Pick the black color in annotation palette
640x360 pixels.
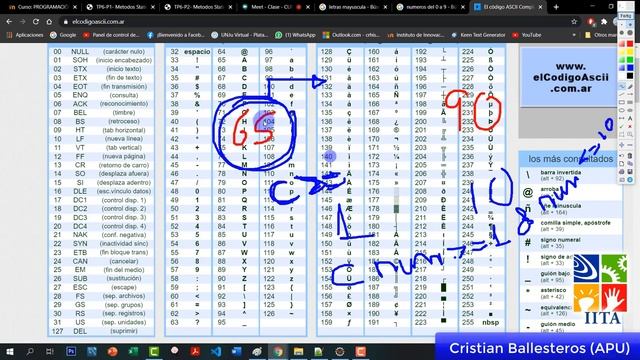630,76
